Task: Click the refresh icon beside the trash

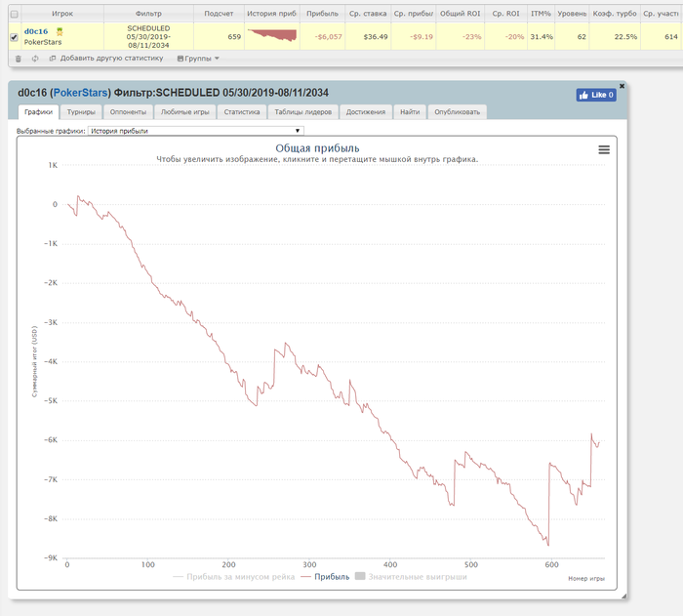Action: [35, 59]
